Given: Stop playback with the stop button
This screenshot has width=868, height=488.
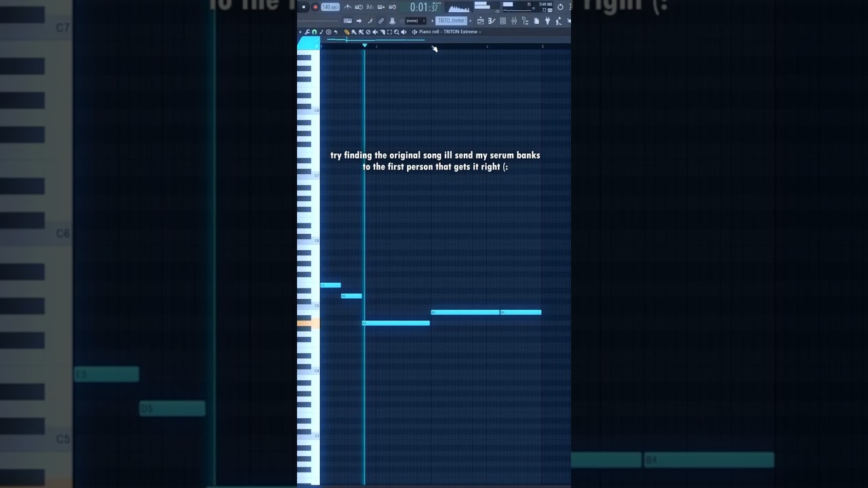Looking at the screenshot, I should click(304, 7).
